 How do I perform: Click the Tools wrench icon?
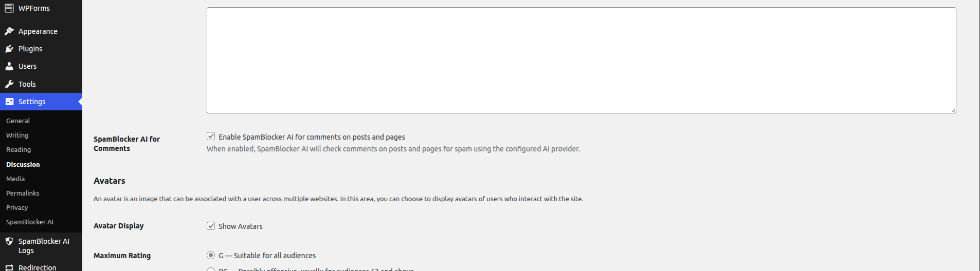pos(9,84)
